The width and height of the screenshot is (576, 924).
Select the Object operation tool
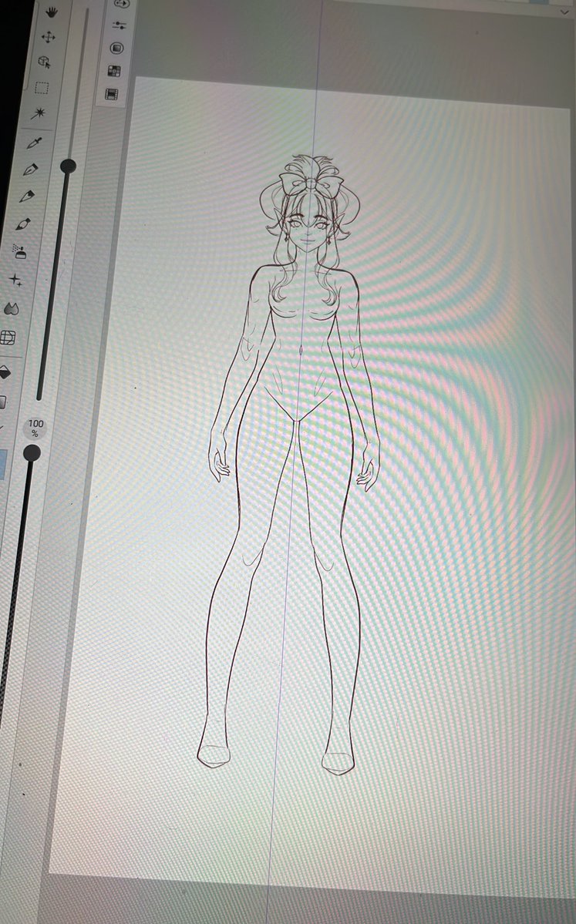coord(44,62)
